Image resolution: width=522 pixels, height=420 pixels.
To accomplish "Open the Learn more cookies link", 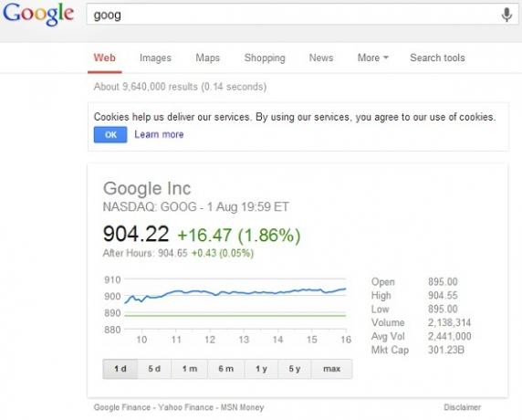I will click(x=159, y=134).
